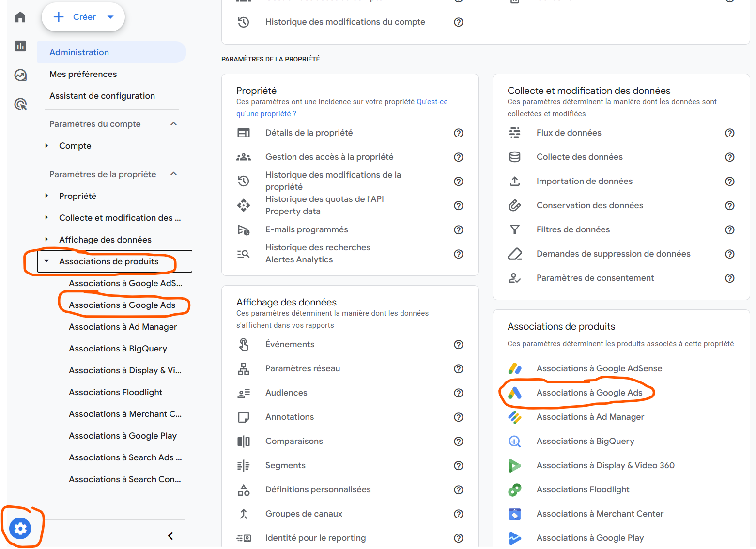The width and height of the screenshot is (756, 549).
Task: Open Détails de la propriété
Action: (309, 133)
